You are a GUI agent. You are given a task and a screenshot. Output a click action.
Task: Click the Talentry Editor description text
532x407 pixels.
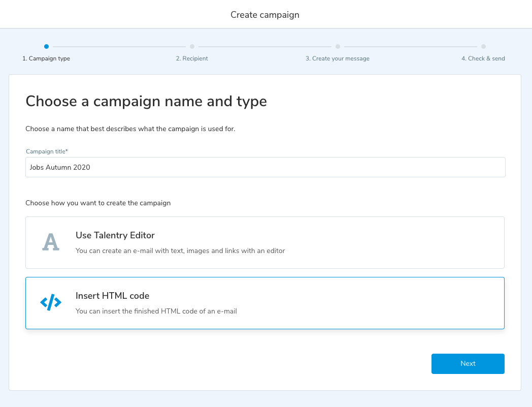coord(180,251)
